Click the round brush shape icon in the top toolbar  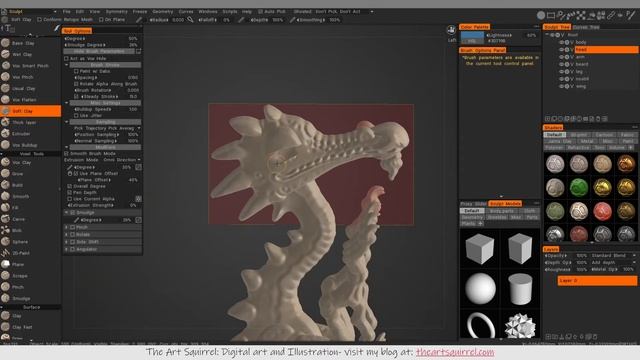pos(541,16)
